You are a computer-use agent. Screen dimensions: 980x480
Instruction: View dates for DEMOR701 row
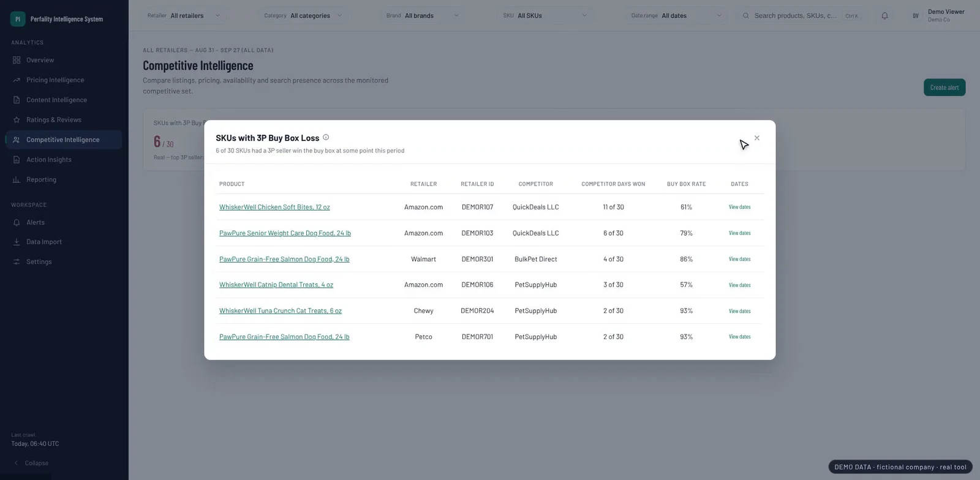(x=739, y=337)
